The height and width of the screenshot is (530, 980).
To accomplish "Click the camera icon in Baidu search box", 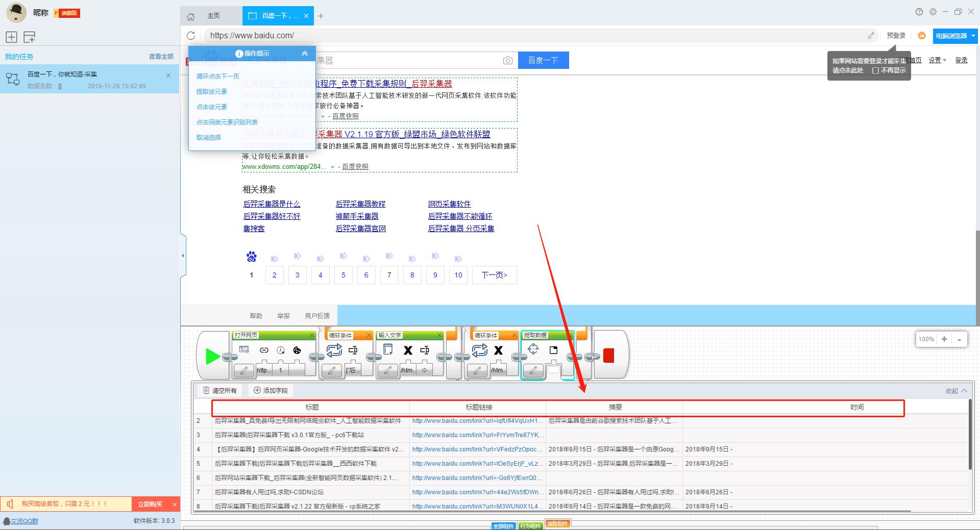I will click(507, 60).
